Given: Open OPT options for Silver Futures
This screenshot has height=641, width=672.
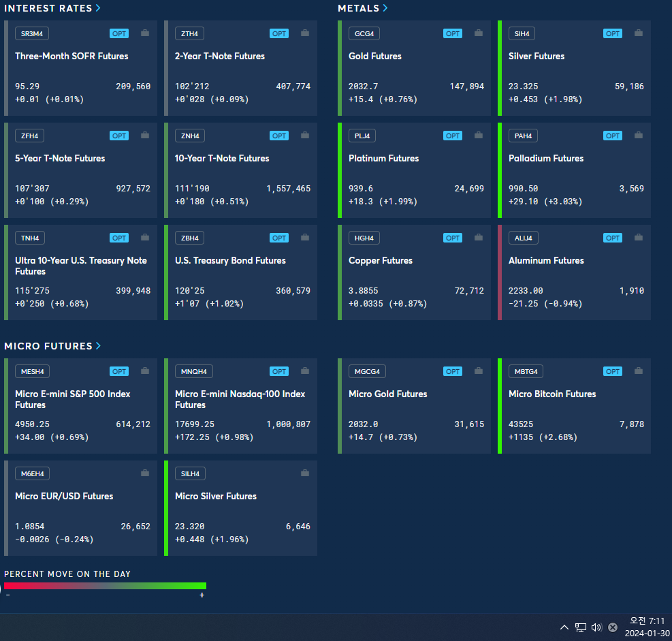Looking at the screenshot, I should pos(613,33).
